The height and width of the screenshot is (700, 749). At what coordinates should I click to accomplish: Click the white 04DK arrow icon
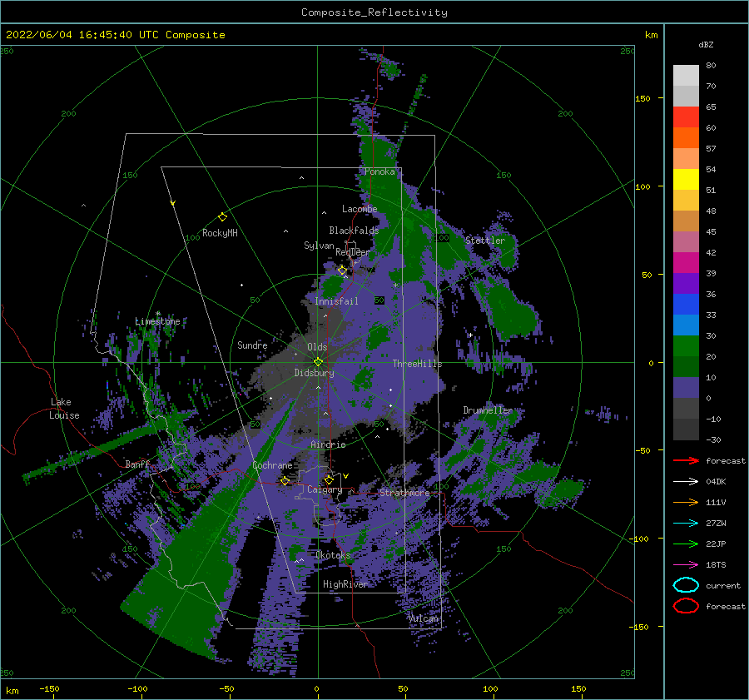686,481
